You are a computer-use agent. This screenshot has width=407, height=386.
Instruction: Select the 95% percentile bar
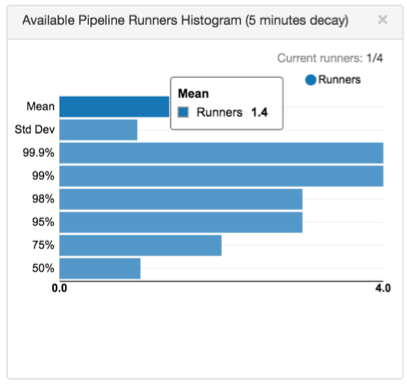pos(181,222)
